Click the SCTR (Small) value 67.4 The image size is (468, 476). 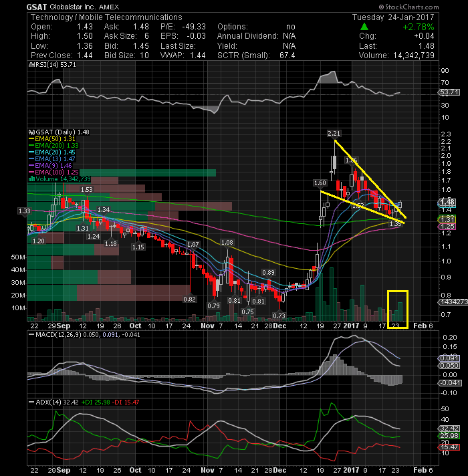point(287,55)
